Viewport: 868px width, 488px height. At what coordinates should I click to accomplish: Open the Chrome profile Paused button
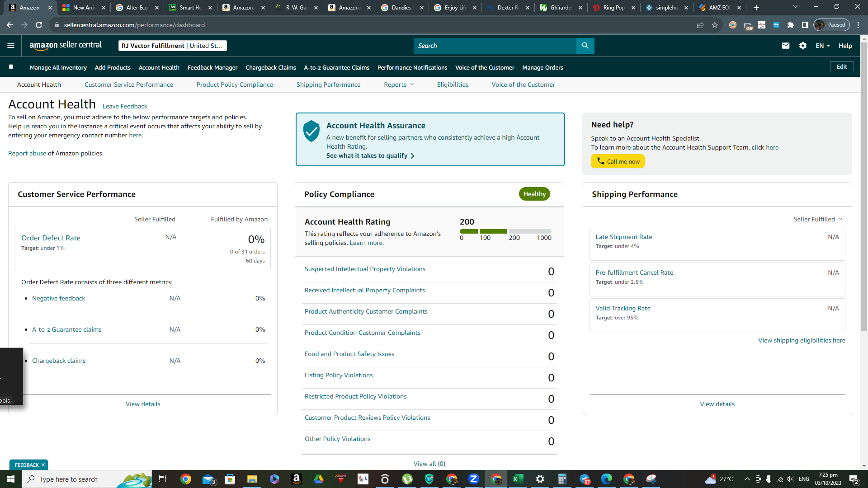(832, 25)
